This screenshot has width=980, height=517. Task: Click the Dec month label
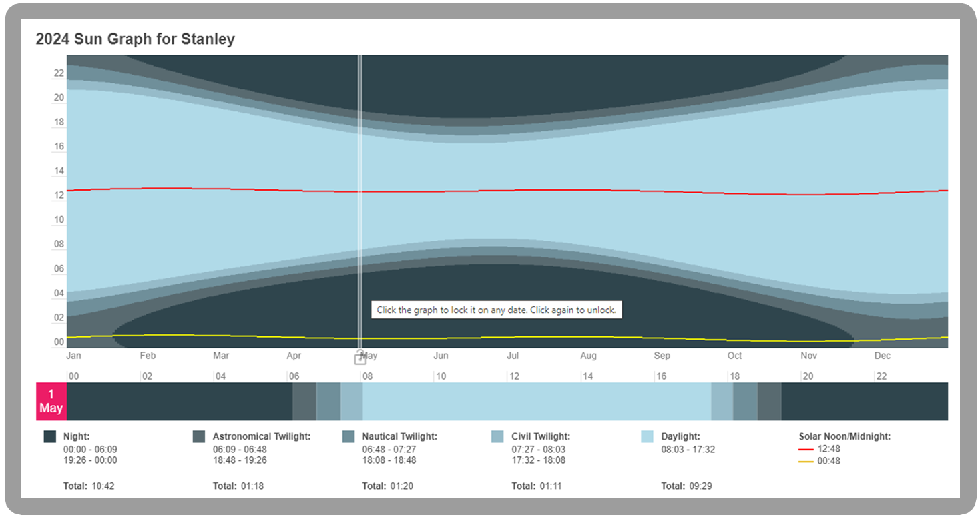[883, 356]
